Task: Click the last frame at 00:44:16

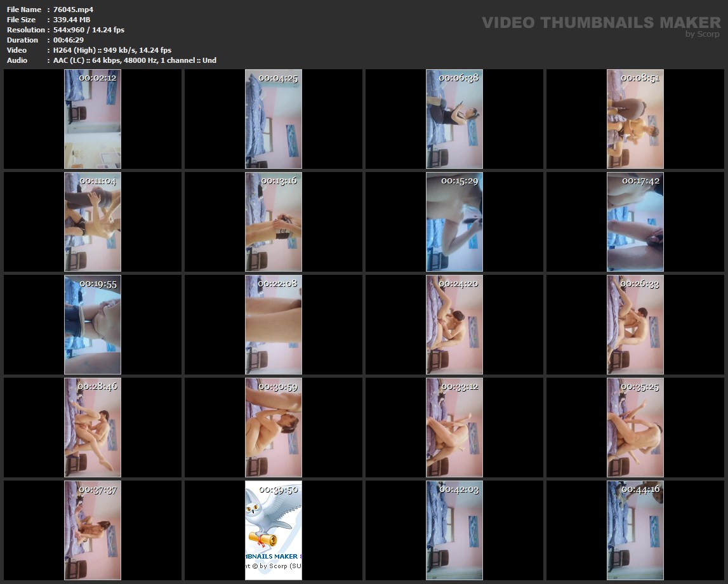Action: pos(635,530)
